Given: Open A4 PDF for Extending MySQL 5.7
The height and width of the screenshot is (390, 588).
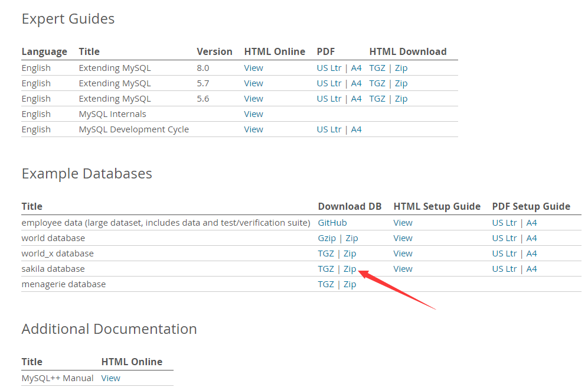Looking at the screenshot, I should click(x=357, y=83).
